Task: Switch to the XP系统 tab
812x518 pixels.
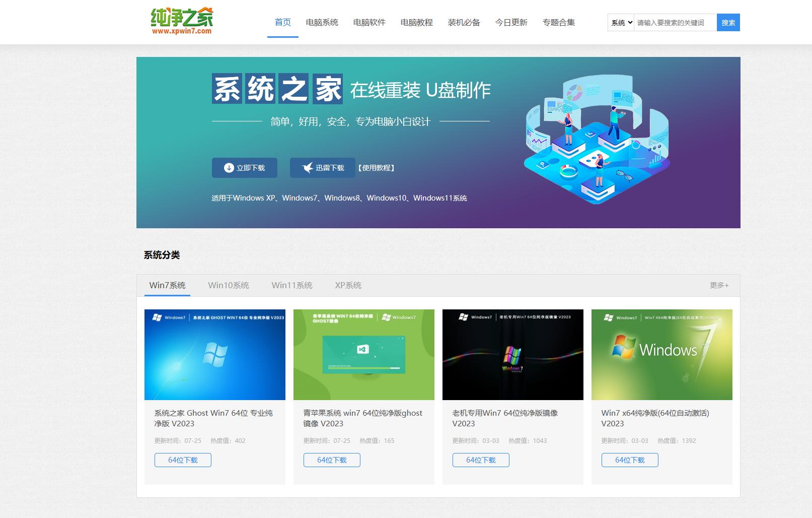Action: tap(348, 285)
